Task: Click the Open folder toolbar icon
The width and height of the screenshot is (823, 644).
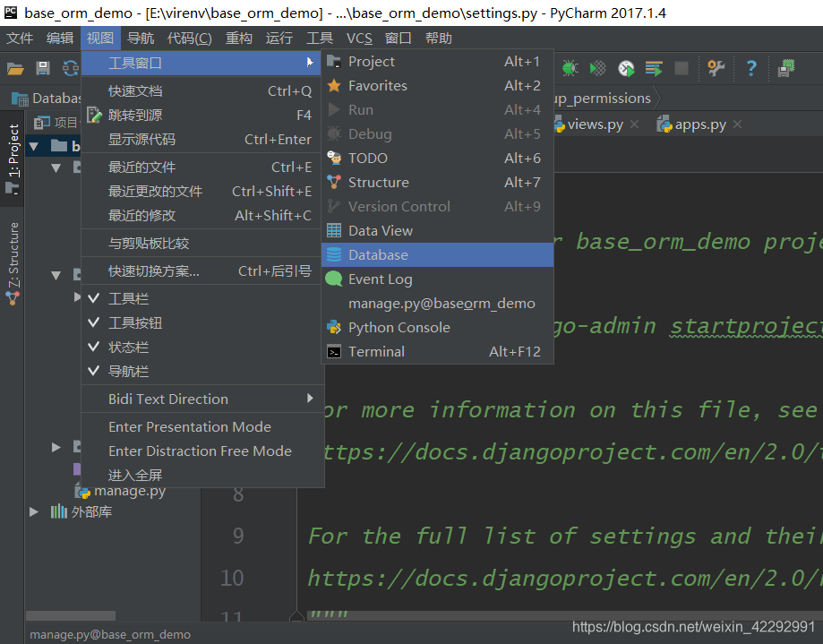Action: tap(15, 68)
